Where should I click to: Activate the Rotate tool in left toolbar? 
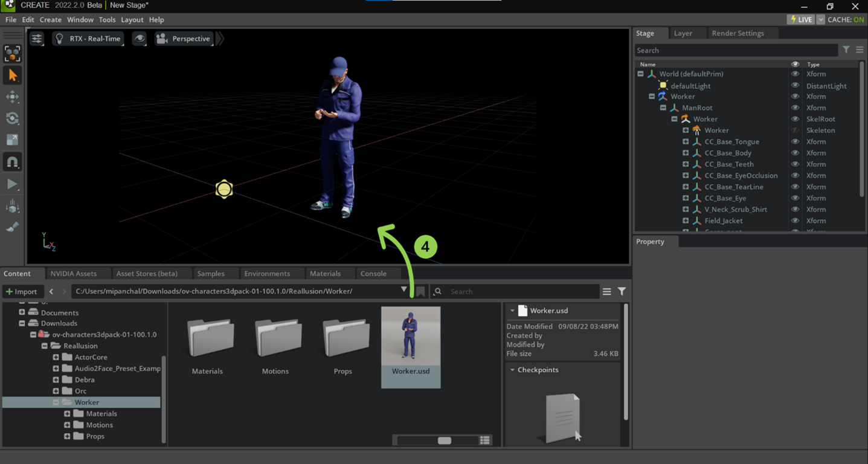tap(12, 118)
